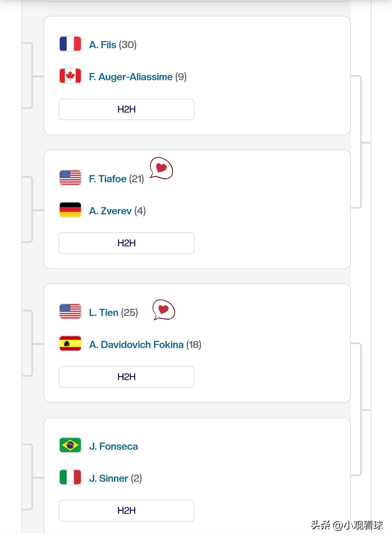Click the Italy flag beside J. Sinner
The width and height of the screenshot is (392, 539).
click(70, 477)
